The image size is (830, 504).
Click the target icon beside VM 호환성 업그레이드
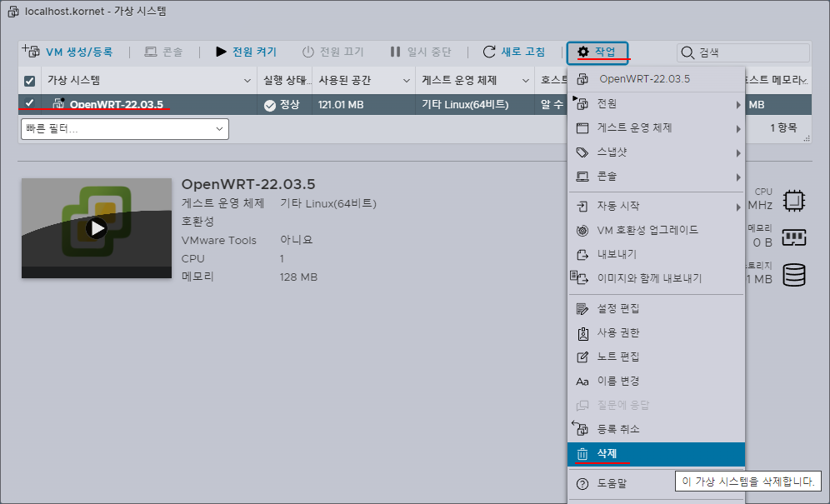(x=582, y=230)
